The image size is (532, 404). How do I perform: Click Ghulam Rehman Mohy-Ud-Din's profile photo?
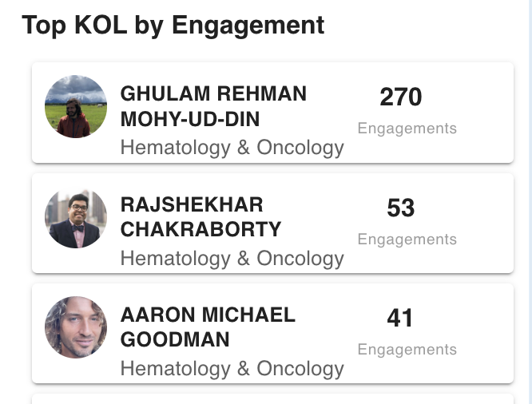pyautogui.click(x=75, y=107)
